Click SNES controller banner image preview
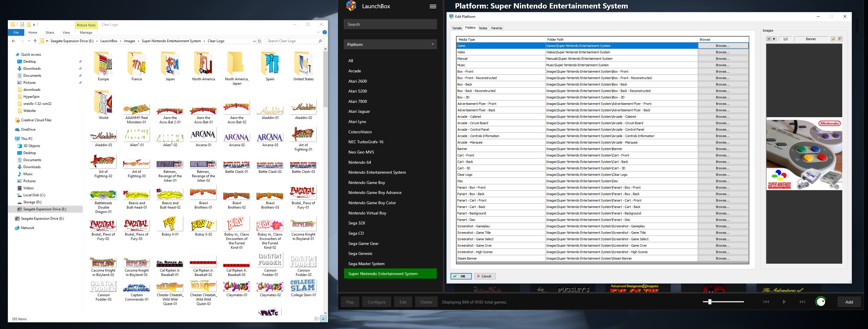Viewport: 868px width, 329px height. click(804, 154)
